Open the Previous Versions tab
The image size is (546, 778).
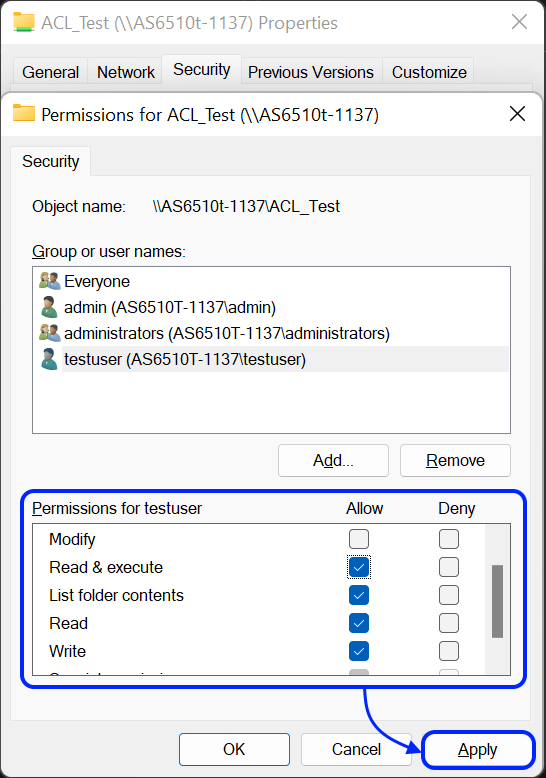coord(311,72)
